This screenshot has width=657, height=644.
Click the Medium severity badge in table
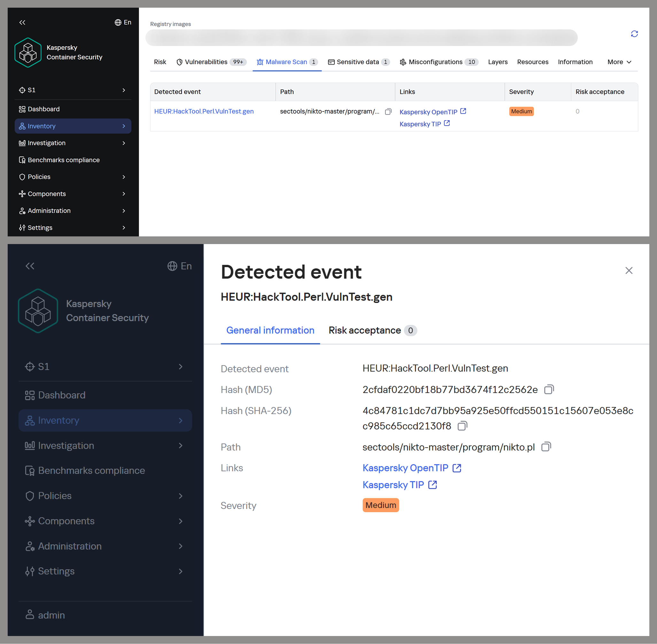[521, 111]
